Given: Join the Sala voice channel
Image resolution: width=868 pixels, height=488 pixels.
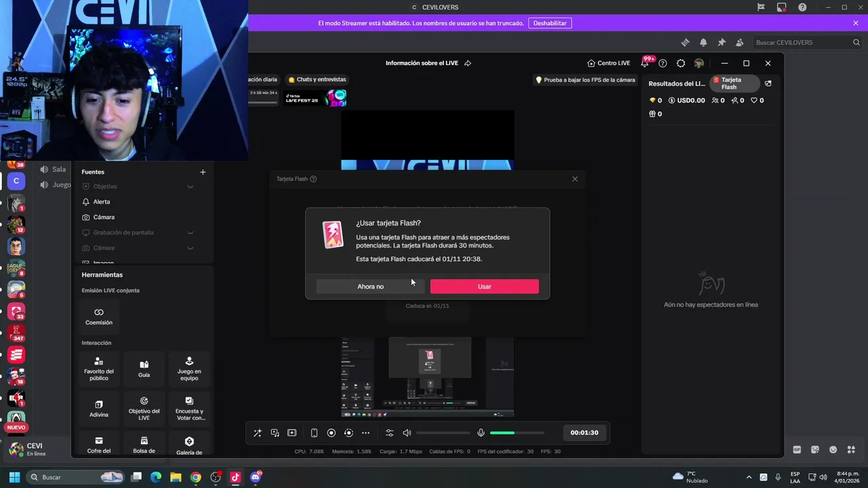Looking at the screenshot, I should [54, 169].
